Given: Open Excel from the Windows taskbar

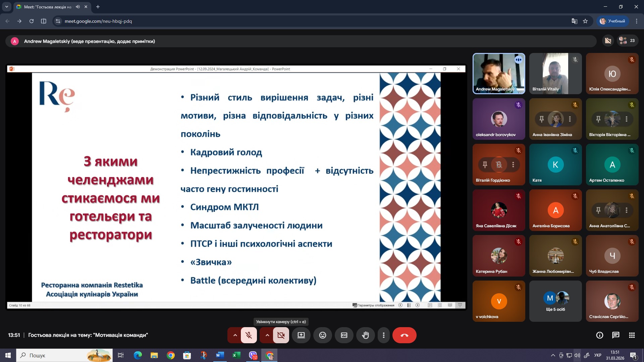Looking at the screenshot, I should [x=236, y=355].
